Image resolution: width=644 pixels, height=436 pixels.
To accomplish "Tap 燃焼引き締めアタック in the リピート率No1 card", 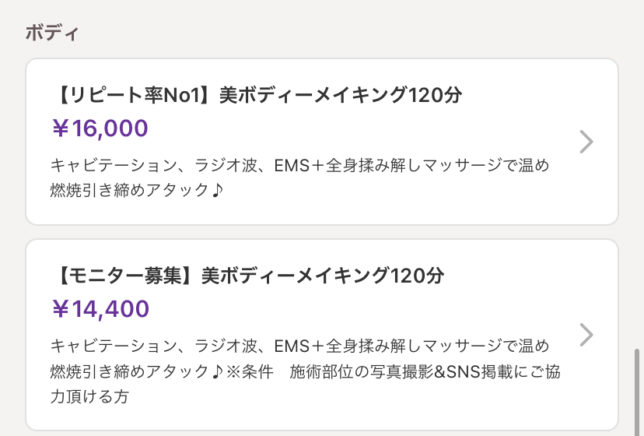I will pyautogui.click(x=128, y=189).
